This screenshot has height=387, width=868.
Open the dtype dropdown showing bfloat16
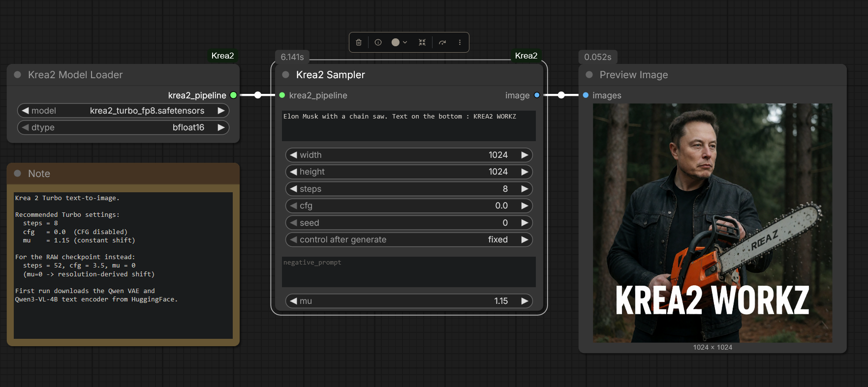pyautogui.click(x=124, y=127)
